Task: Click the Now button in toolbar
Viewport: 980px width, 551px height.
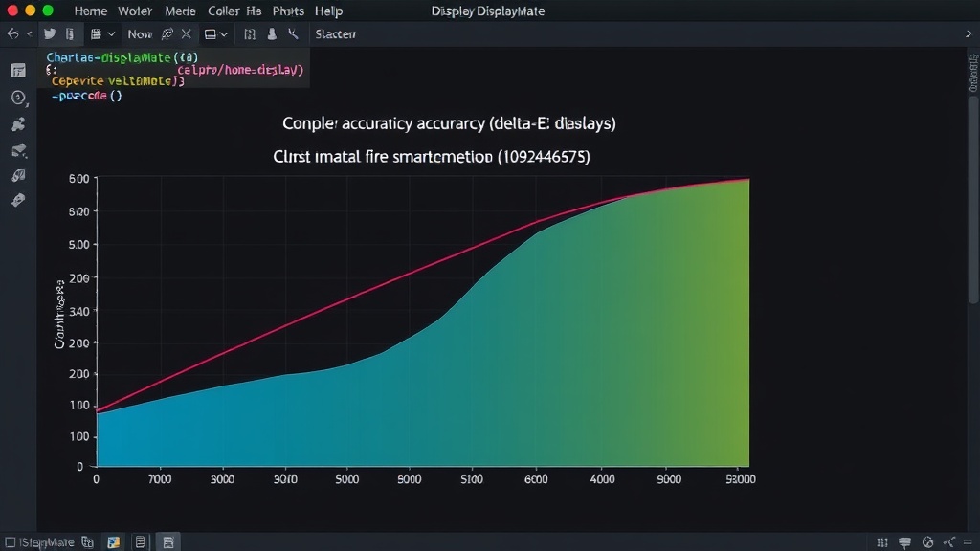Action: [140, 34]
